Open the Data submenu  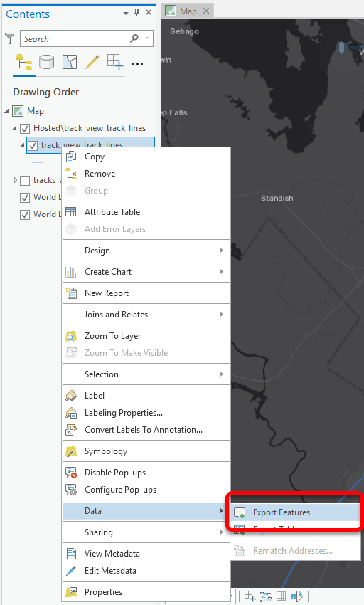point(146,511)
